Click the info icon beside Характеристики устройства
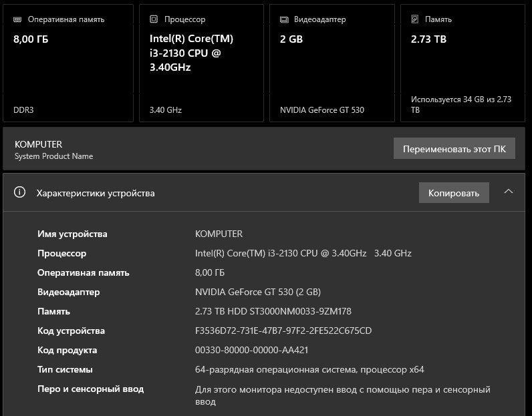 click(19, 192)
